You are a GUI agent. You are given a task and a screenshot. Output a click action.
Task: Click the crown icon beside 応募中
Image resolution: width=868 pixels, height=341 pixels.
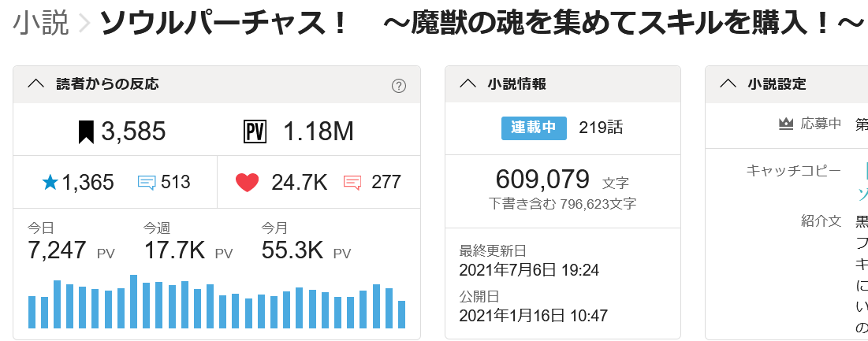[x=785, y=124]
